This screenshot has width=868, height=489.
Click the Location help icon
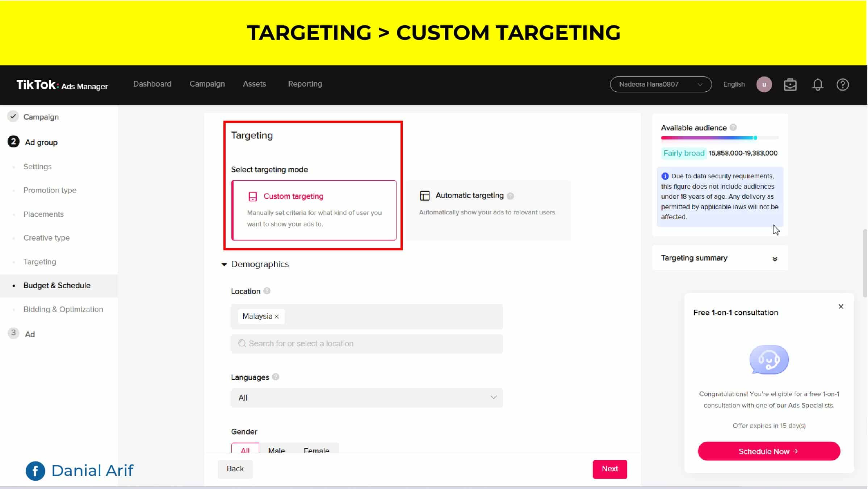(267, 291)
